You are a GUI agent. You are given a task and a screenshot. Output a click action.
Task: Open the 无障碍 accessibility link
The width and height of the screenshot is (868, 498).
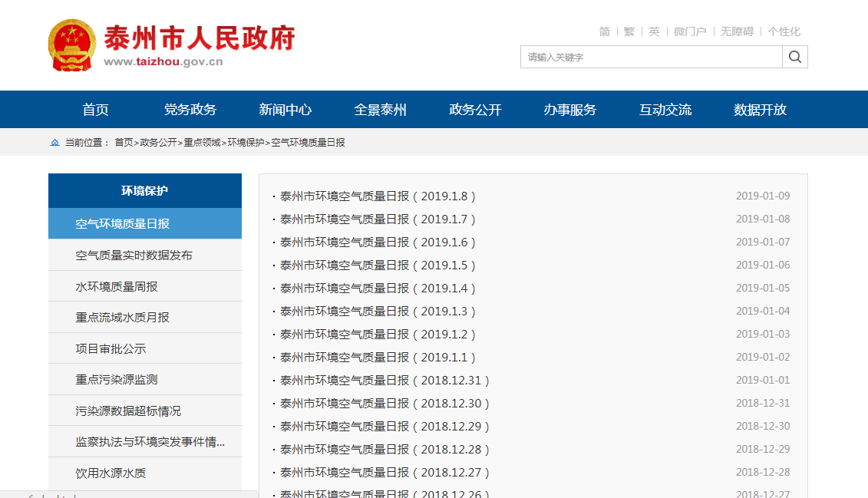point(737,31)
